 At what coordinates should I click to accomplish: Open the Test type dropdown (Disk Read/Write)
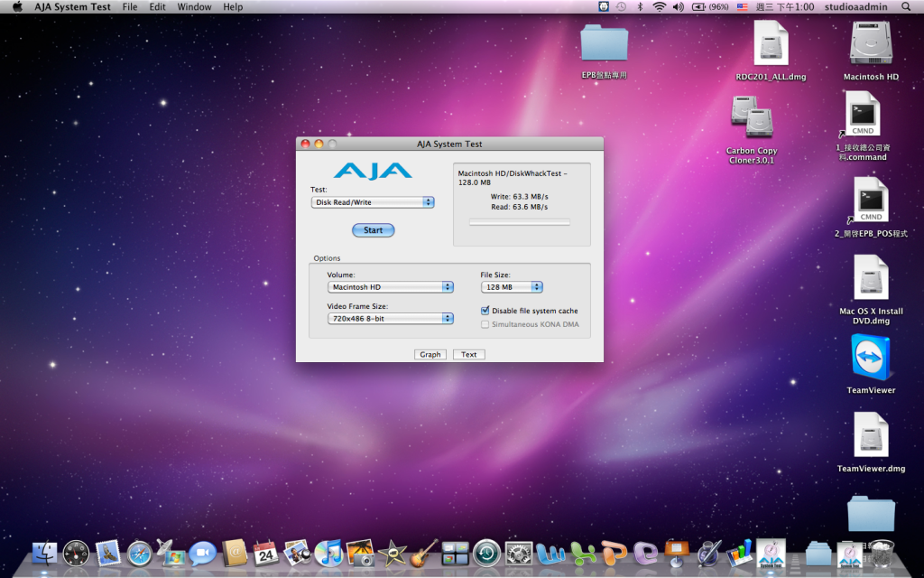[373, 202]
